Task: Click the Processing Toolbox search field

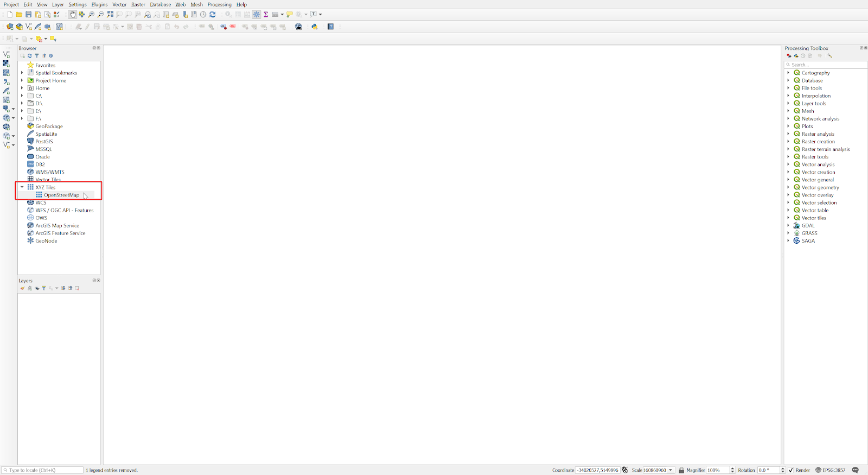Action: [x=826, y=65]
